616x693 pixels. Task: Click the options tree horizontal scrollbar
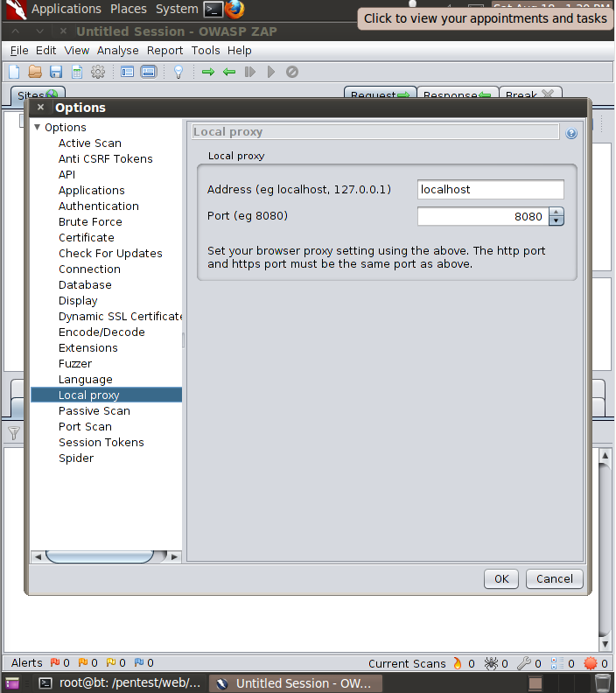[99, 556]
